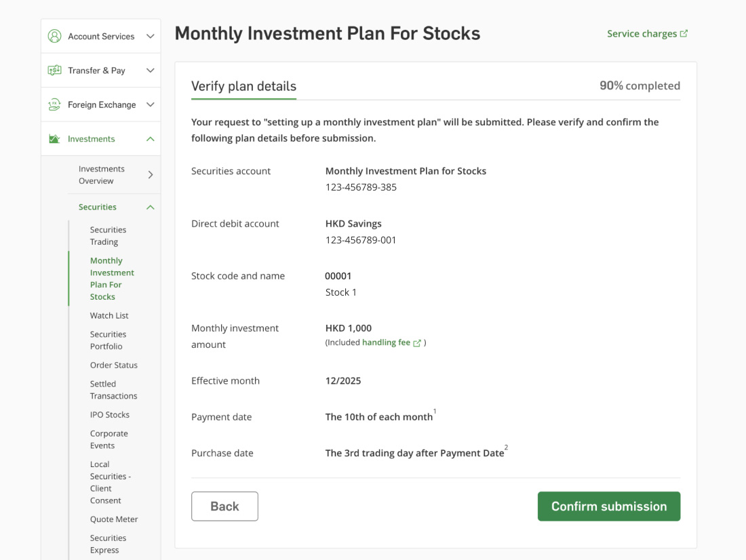Expand the Account Services chevron

coord(151,37)
